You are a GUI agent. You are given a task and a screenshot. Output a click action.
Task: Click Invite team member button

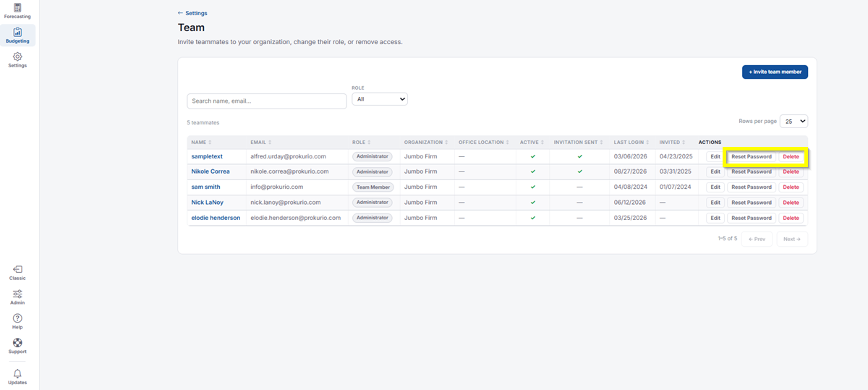(x=775, y=72)
